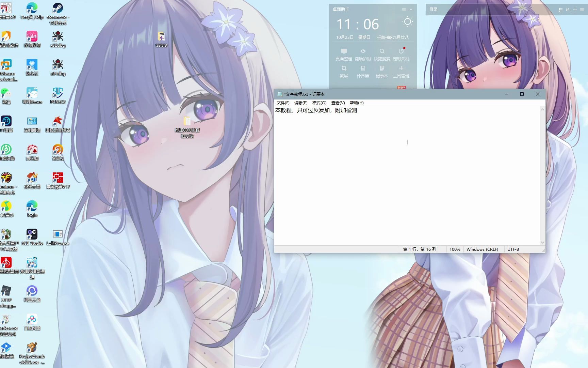The width and height of the screenshot is (588, 368).
Task: Click the list view icon in 目录 panel
Action: 560,10
